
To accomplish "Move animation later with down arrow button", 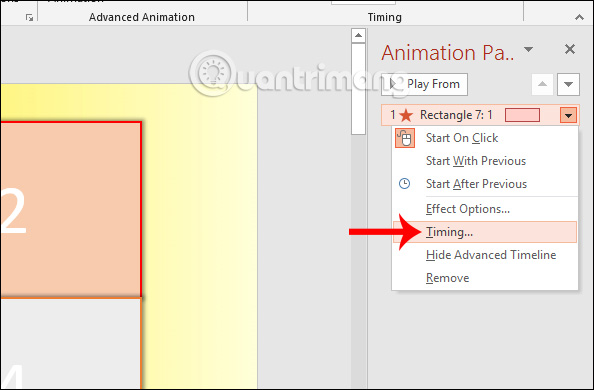I will click(x=568, y=84).
